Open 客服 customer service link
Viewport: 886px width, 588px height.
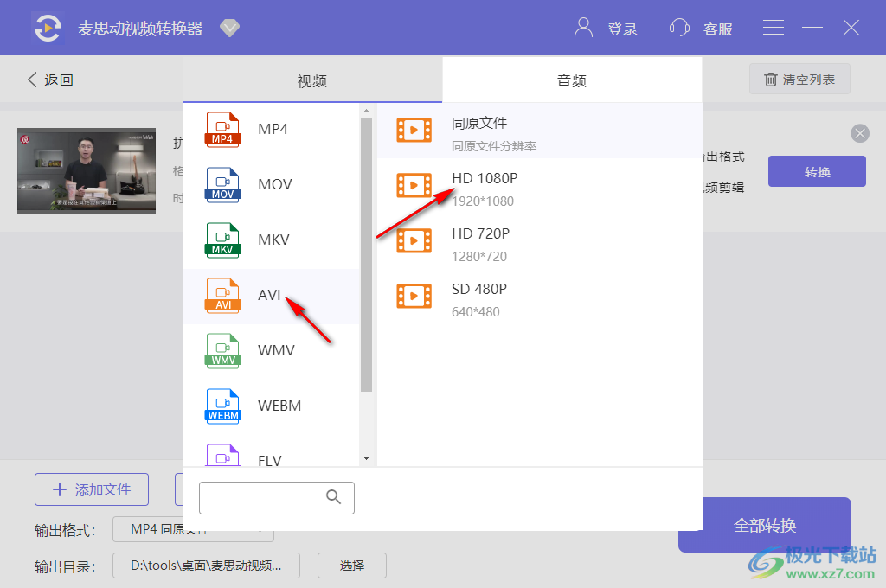point(717,29)
